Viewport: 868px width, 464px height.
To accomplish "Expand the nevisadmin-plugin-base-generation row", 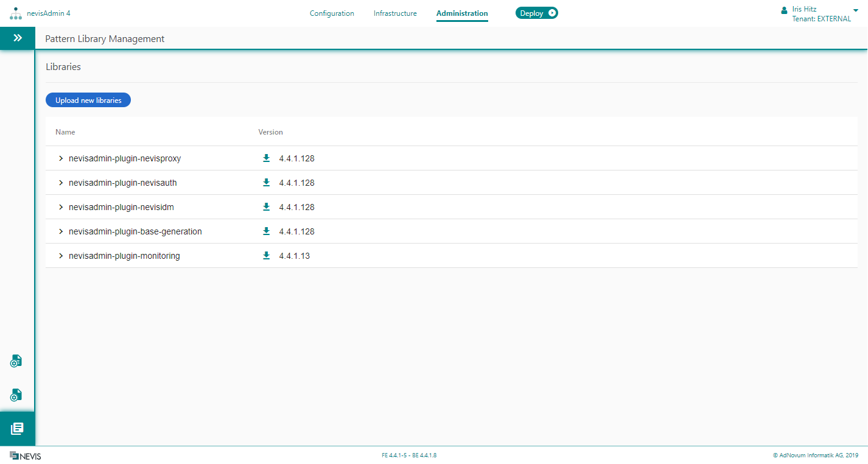I will coord(61,231).
